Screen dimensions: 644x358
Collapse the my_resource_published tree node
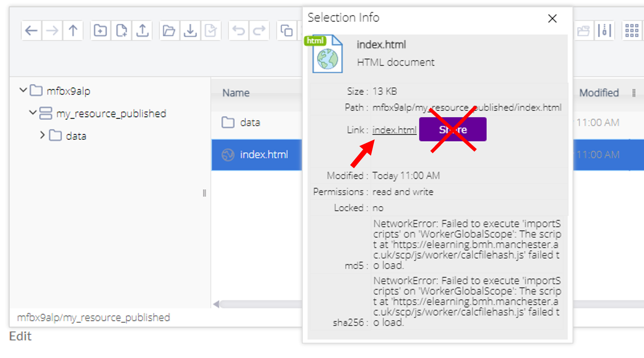click(33, 113)
